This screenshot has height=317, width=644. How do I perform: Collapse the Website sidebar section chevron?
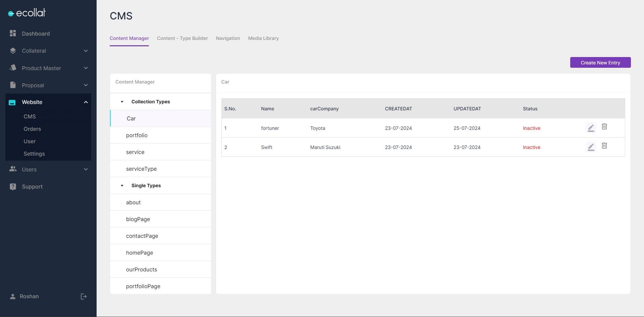coord(86,102)
